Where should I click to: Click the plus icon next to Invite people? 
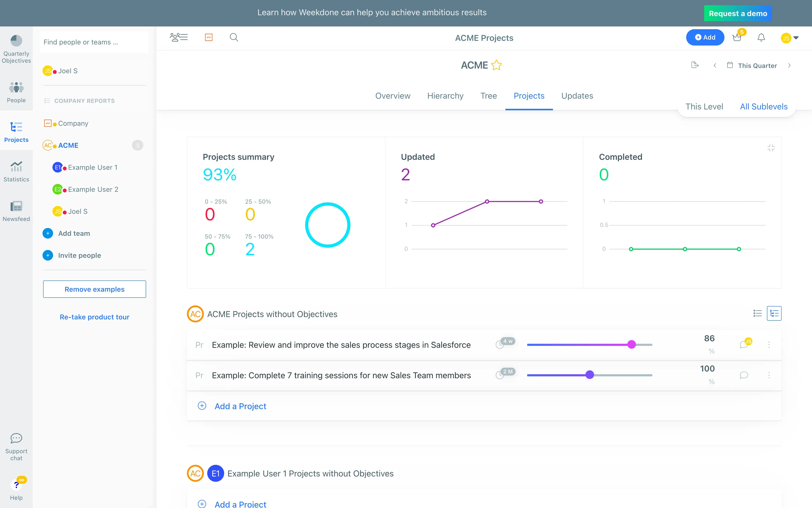click(48, 255)
